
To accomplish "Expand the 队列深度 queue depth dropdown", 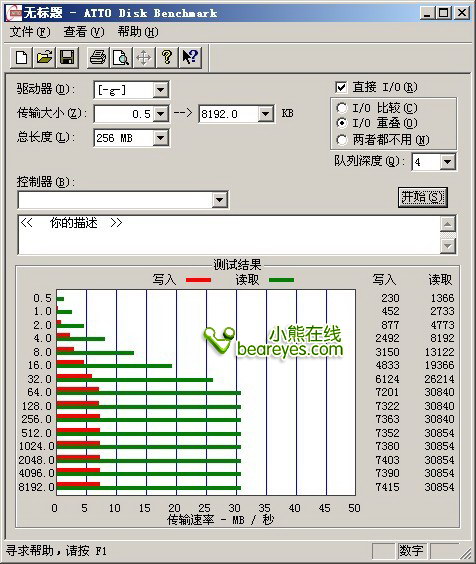I will 448,162.
